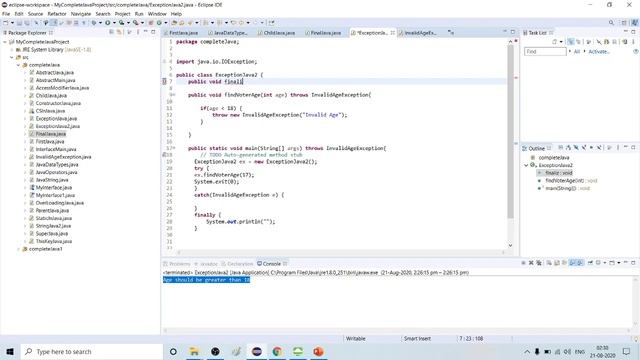
Task: Click the Cortana circle icon in taskbar
Action: tap(173, 351)
